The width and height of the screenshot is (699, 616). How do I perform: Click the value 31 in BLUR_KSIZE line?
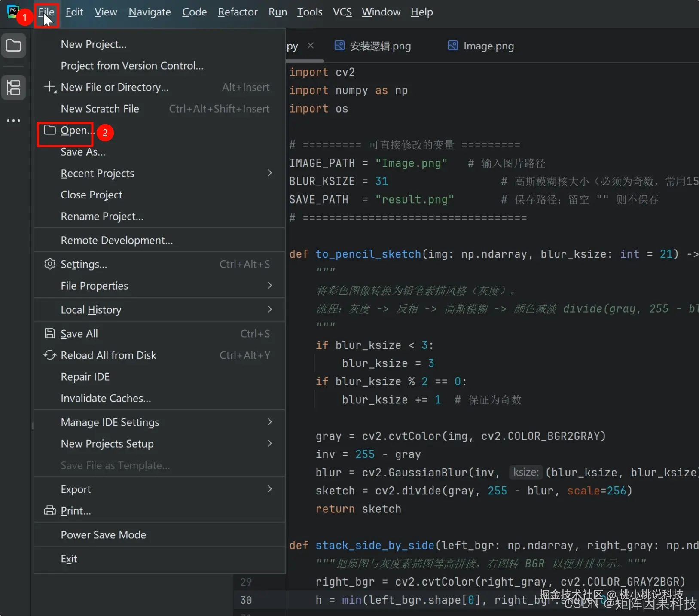click(382, 181)
